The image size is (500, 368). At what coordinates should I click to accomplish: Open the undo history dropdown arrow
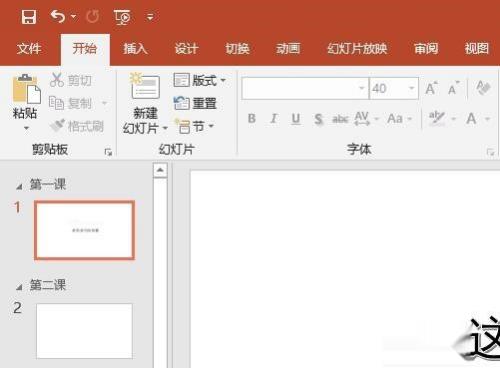coord(73,16)
